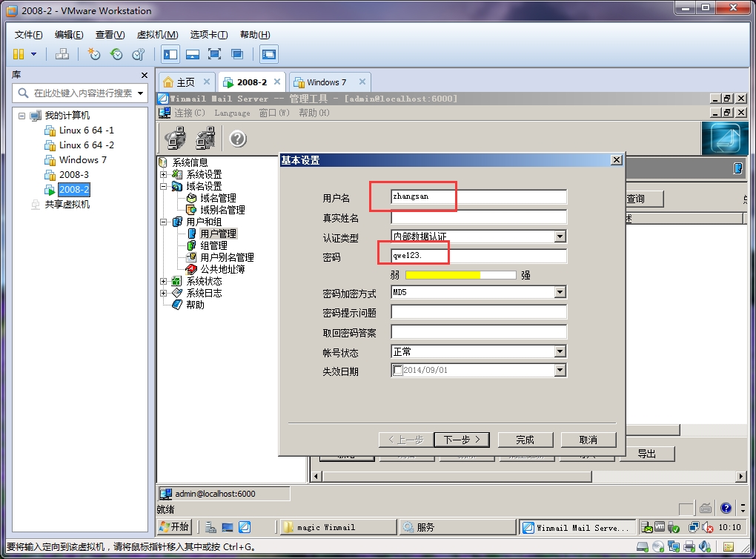Click the VMware pause/suspend button
This screenshot has width=756, height=559.
pos(19,54)
